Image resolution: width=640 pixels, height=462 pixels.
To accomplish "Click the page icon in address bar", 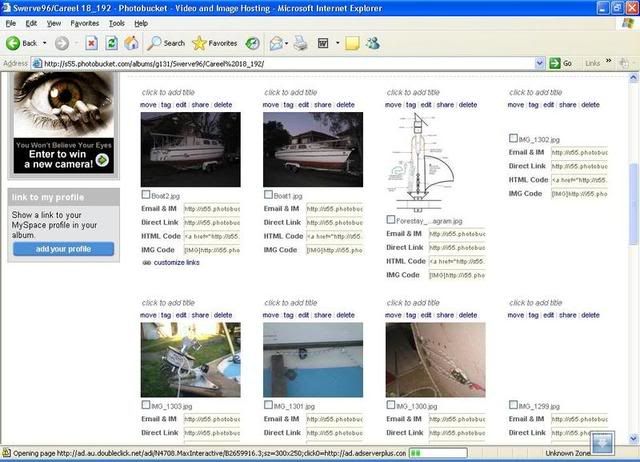I will [x=37, y=63].
